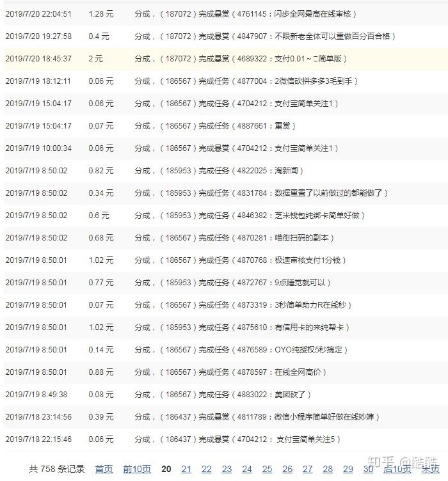
Task: Click current page number 20
Action: point(166,469)
